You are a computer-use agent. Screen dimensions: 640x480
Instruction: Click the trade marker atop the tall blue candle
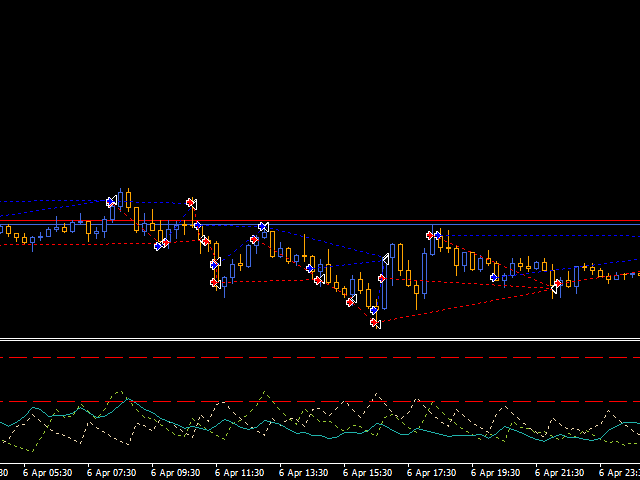point(386,259)
